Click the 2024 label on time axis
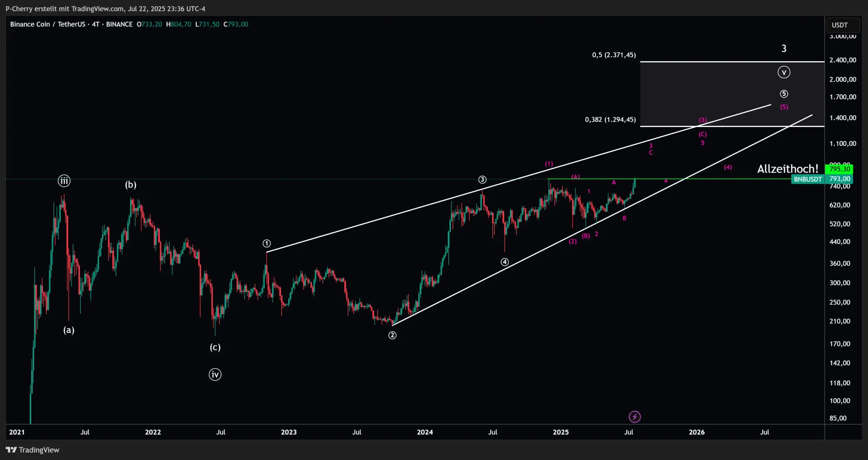 [x=425, y=432]
